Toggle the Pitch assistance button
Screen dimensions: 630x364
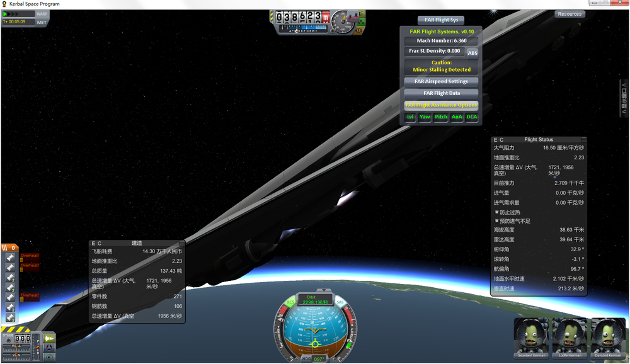coord(441,117)
